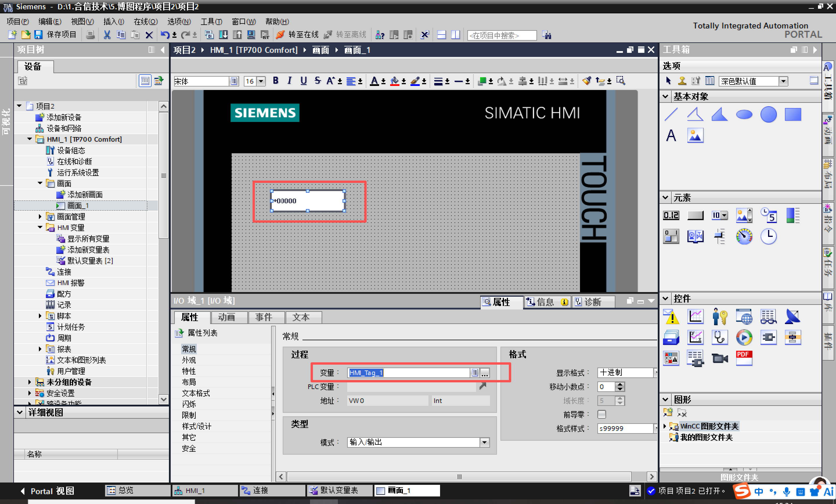Select the Gauge element

click(x=744, y=236)
